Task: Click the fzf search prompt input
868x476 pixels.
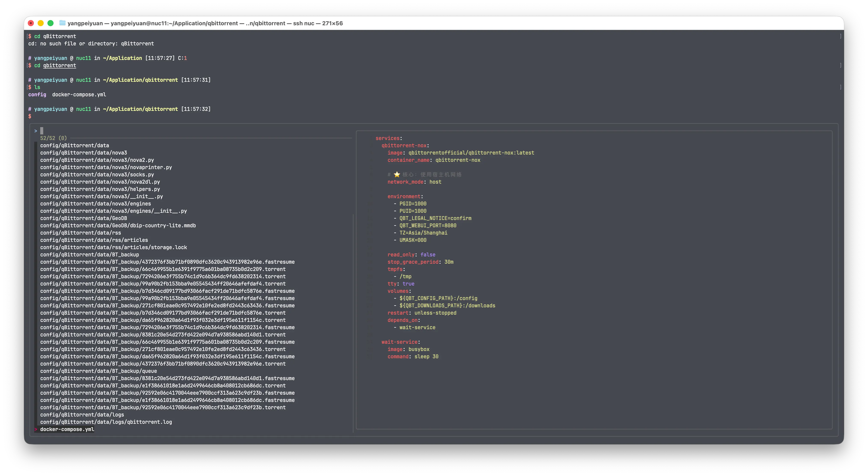Action: [x=42, y=131]
